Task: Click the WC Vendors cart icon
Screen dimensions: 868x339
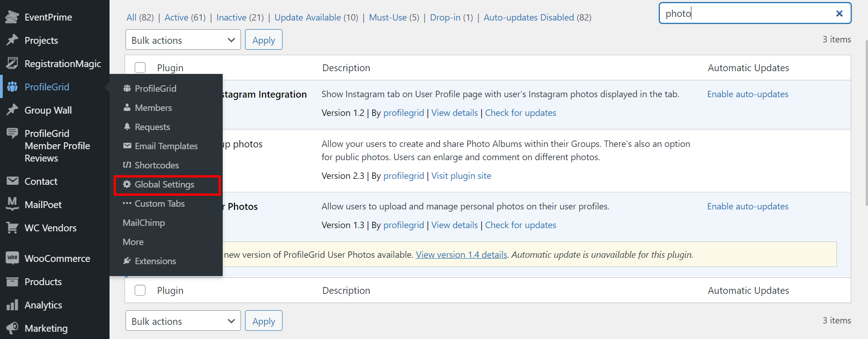Action: pyautogui.click(x=12, y=228)
